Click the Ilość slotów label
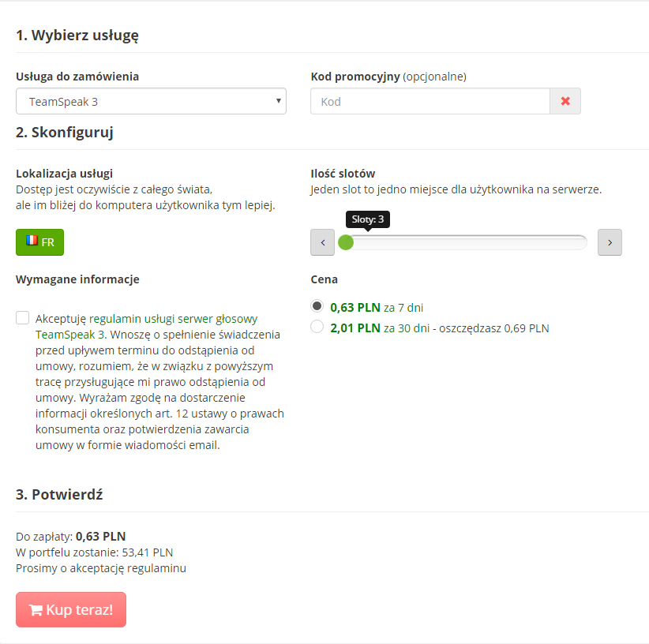 coord(343,174)
